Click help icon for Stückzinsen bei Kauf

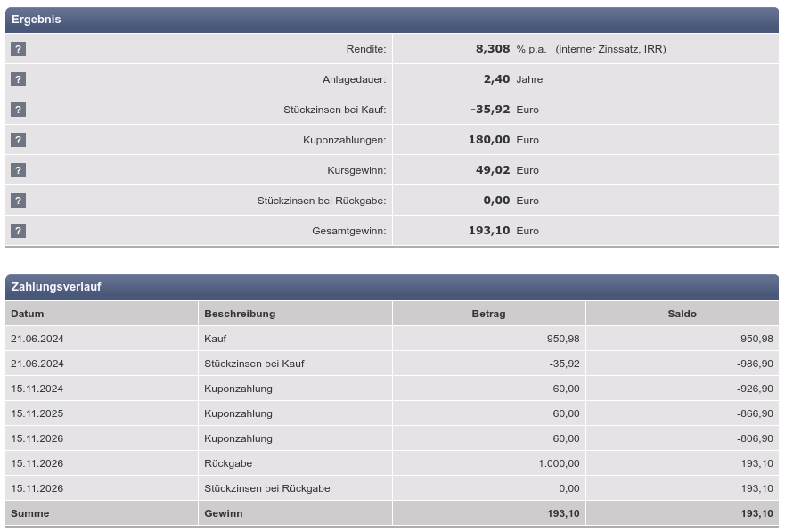point(18,110)
